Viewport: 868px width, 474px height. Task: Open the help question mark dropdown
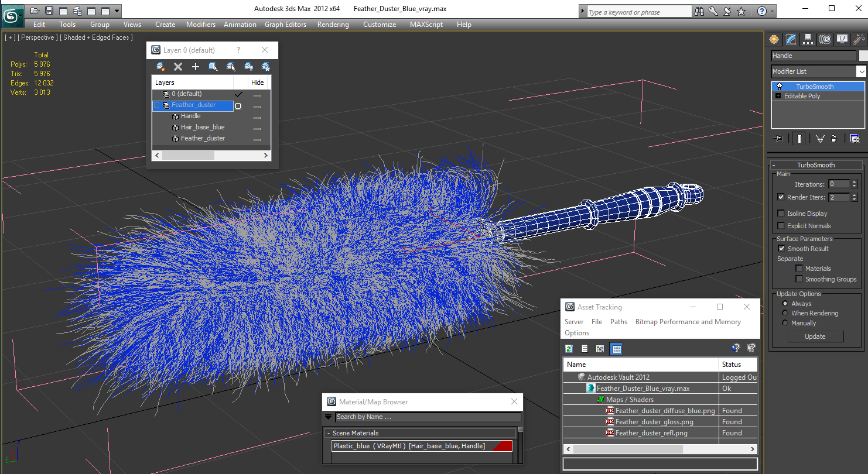[x=773, y=11]
